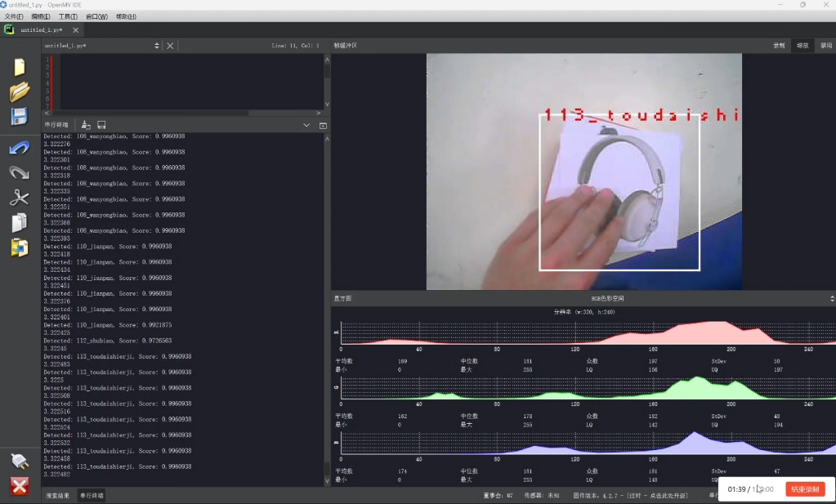Click the 董事会: M7 board status entry

(498, 496)
